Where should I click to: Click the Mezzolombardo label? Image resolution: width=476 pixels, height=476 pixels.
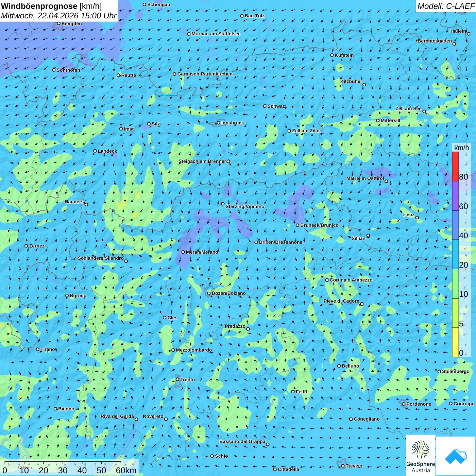[x=194, y=350]
